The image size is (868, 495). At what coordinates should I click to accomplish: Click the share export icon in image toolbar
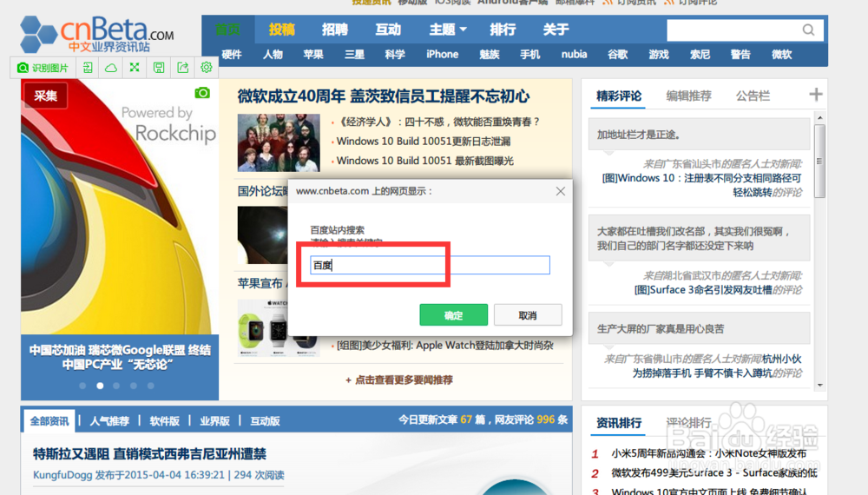(182, 68)
